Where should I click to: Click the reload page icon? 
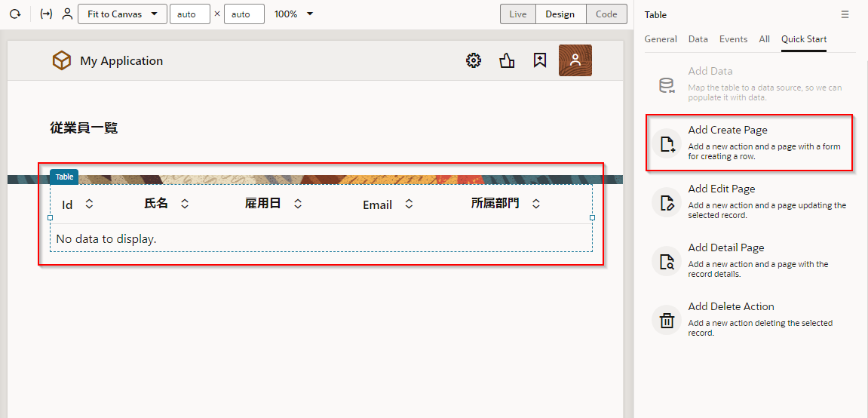(x=14, y=14)
